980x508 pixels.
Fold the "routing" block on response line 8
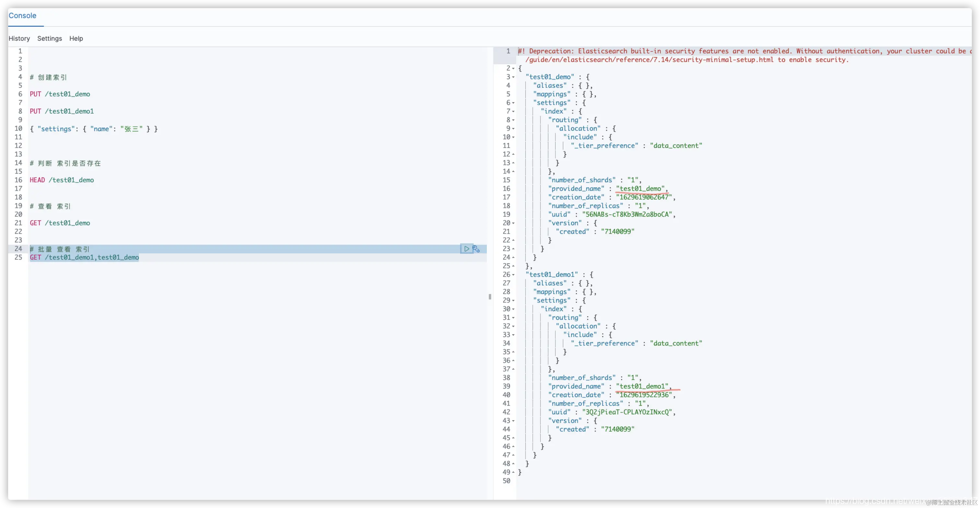[x=513, y=120]
